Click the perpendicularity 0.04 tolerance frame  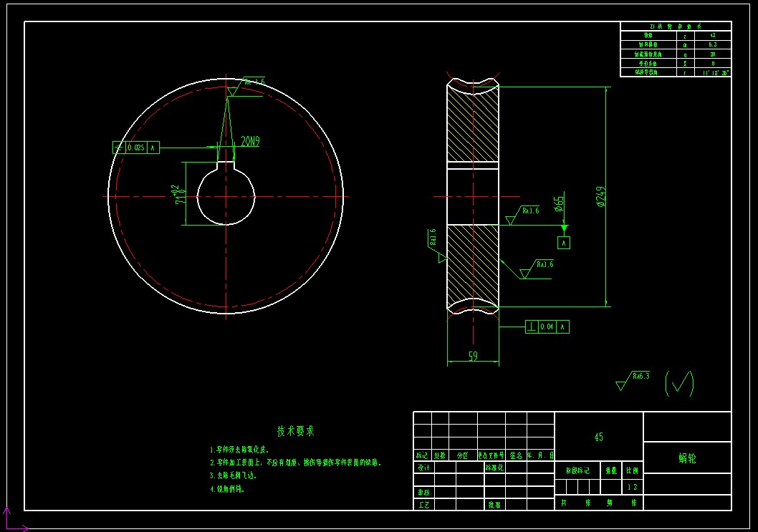pyautogui.click(x=547, y=327)
